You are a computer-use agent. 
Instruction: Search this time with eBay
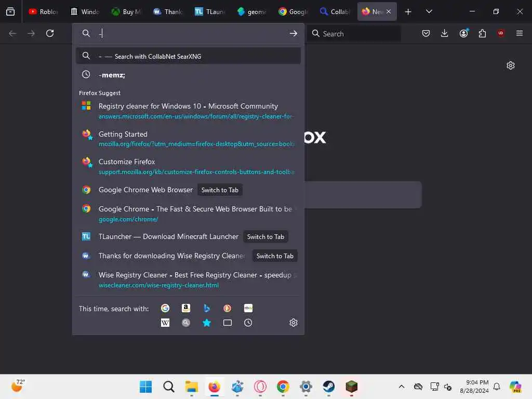click(248, 308)
